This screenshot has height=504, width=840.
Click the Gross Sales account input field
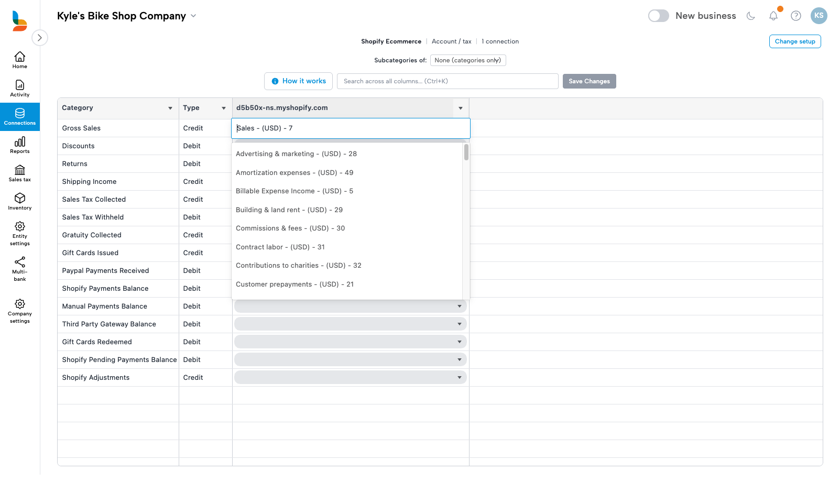351,128
